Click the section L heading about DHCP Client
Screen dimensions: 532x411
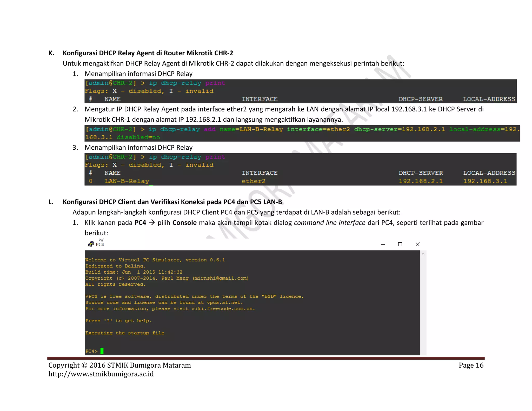(x=172, y=202)
